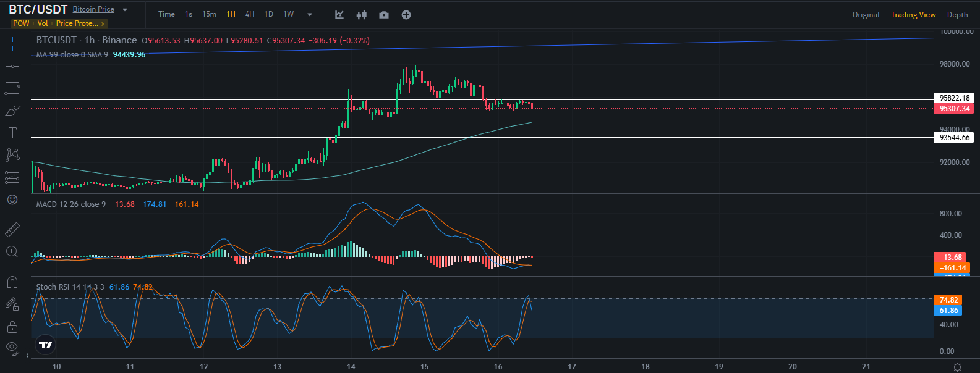Click the POW tag
The height and width of the screenshot is (373, 980).
[21, 23]
